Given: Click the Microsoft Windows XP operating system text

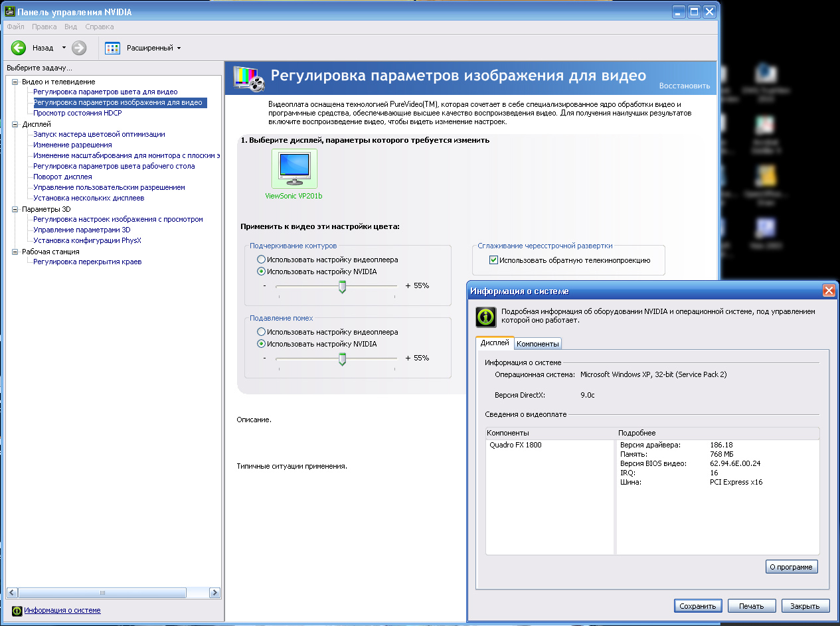Looking at the screenshot, I should point(653,374).
